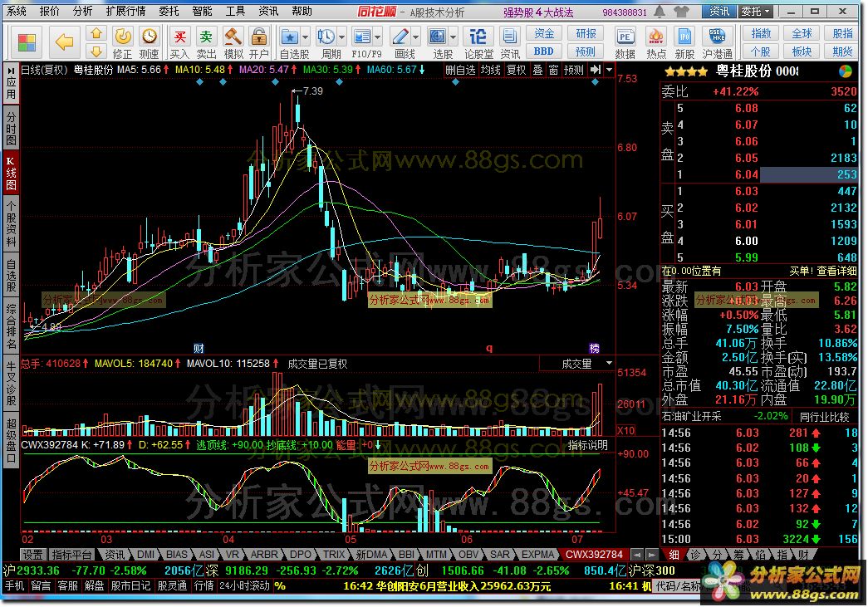
Task: Open 股市日记 in the status bar
Action: click(x=130, y=586)
